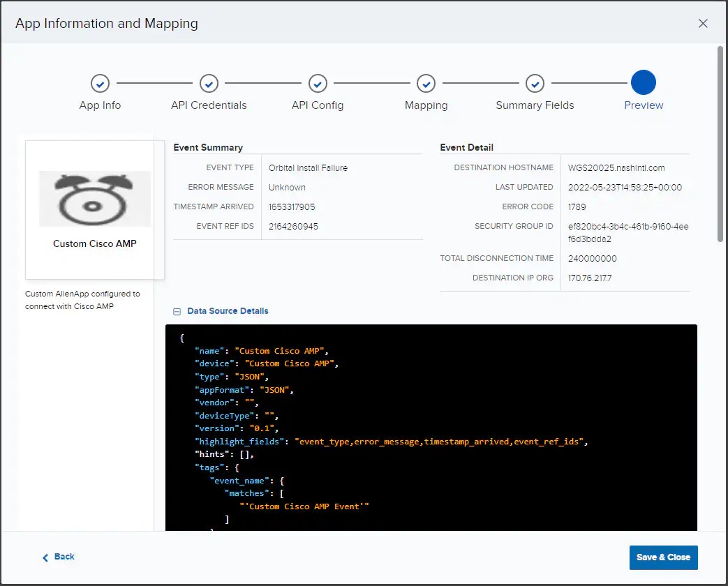Select the Preview step label

click(x=644, y=105)
